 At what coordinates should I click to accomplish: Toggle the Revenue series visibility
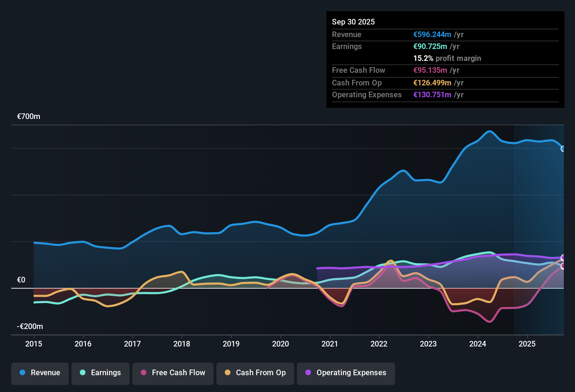pyautogui.click(x=40, y=373)
